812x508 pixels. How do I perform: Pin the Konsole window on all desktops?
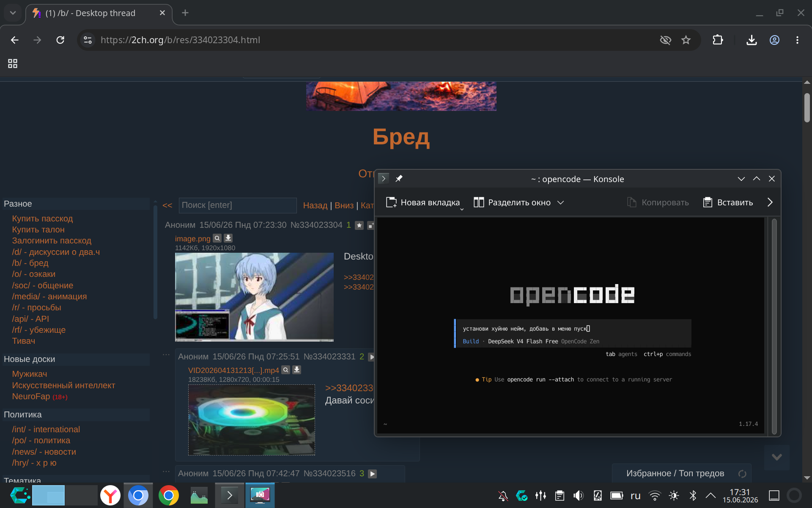pyautogui.click(x=399, y=179)
